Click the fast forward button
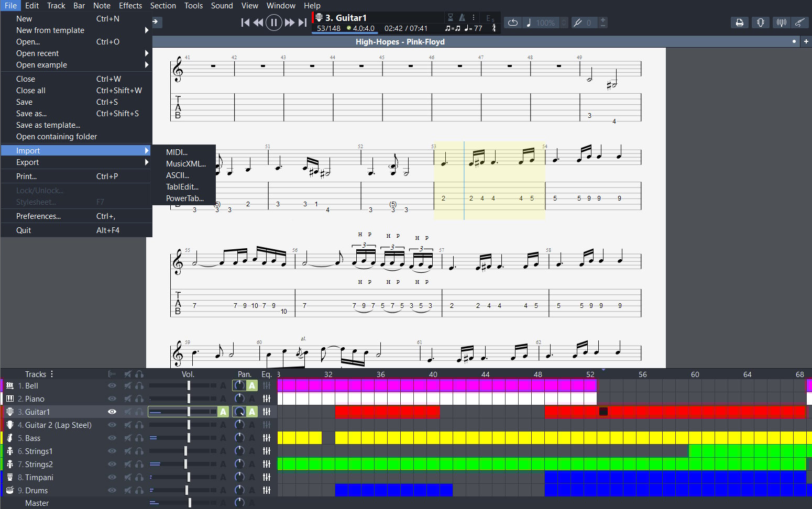 coord(289,23)
